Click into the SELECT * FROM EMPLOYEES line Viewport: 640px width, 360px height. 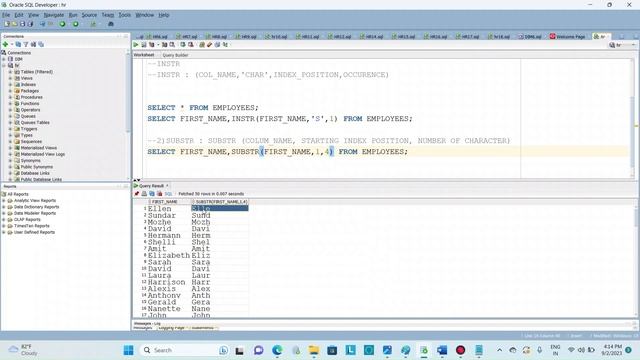pyautogui.click(x=203, y=108)
